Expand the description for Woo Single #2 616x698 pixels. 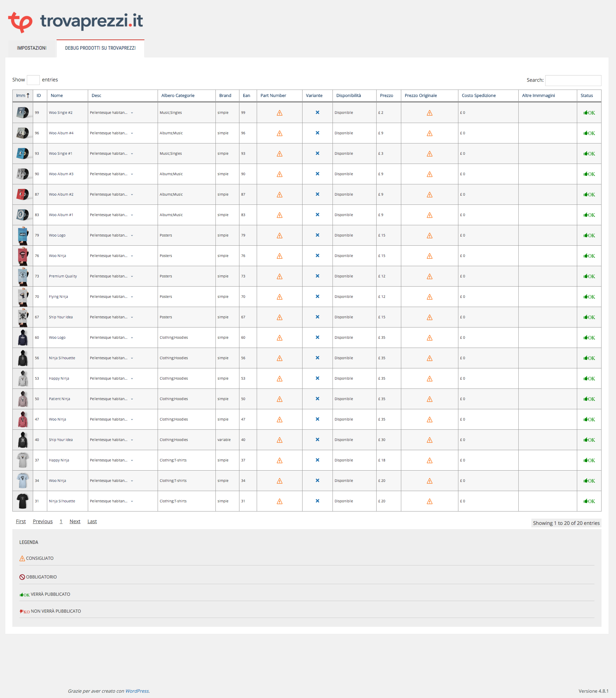pyautogui.click(x=132, y=113)
